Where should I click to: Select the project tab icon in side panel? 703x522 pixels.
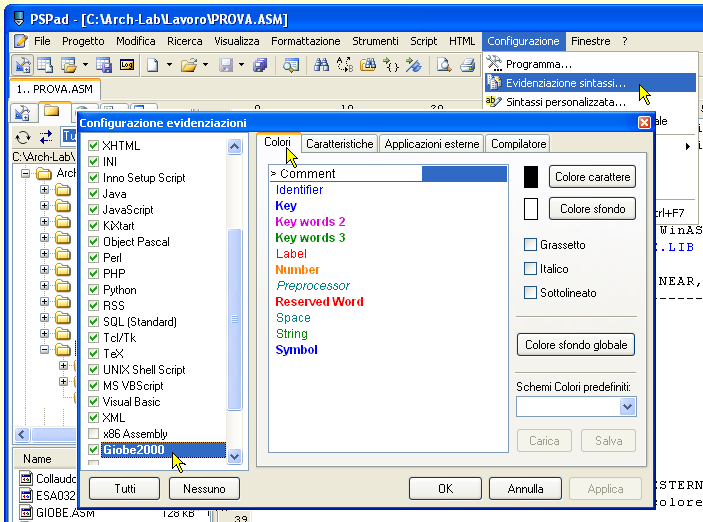click(22, 113)
